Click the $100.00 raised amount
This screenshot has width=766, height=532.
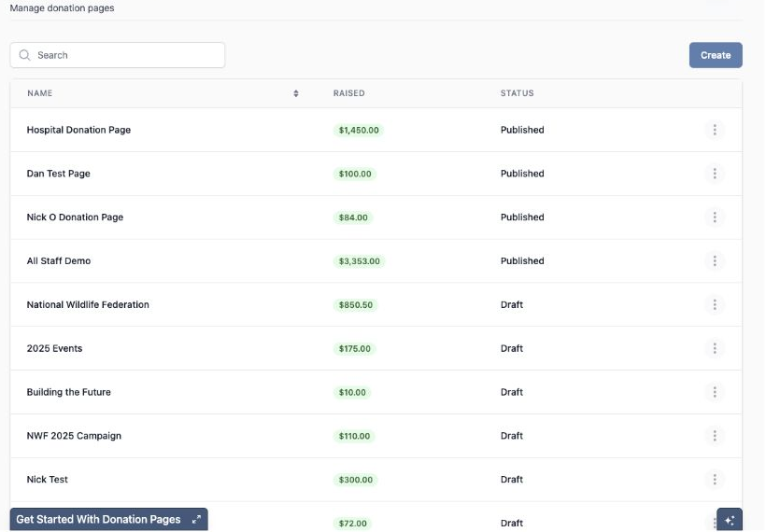(x=355, y=174)
